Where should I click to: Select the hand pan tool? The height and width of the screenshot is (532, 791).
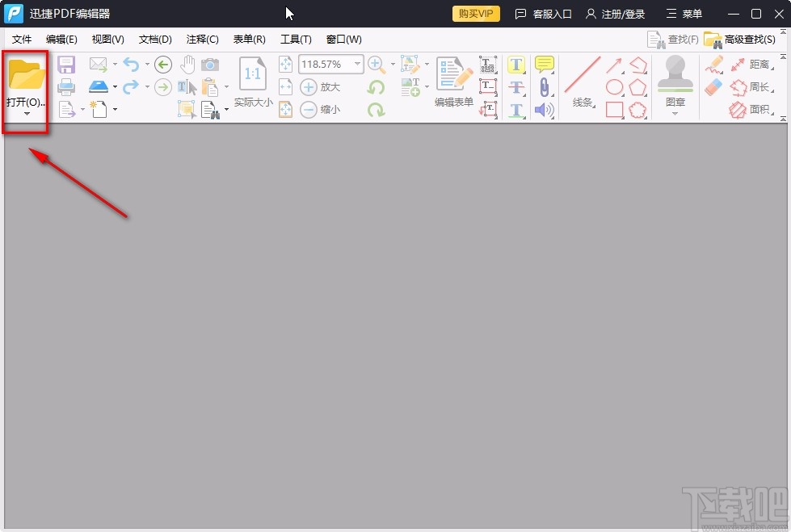click(187, 65)
